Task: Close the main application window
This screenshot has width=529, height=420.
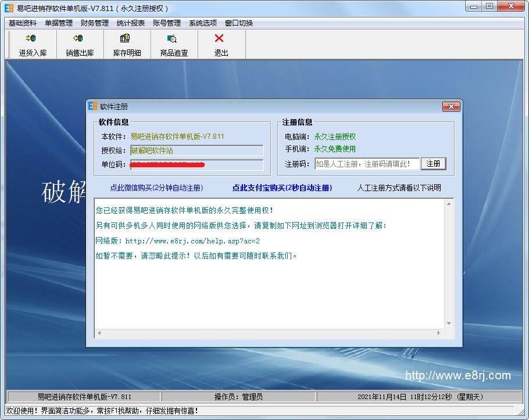Action: coord(511,6)
